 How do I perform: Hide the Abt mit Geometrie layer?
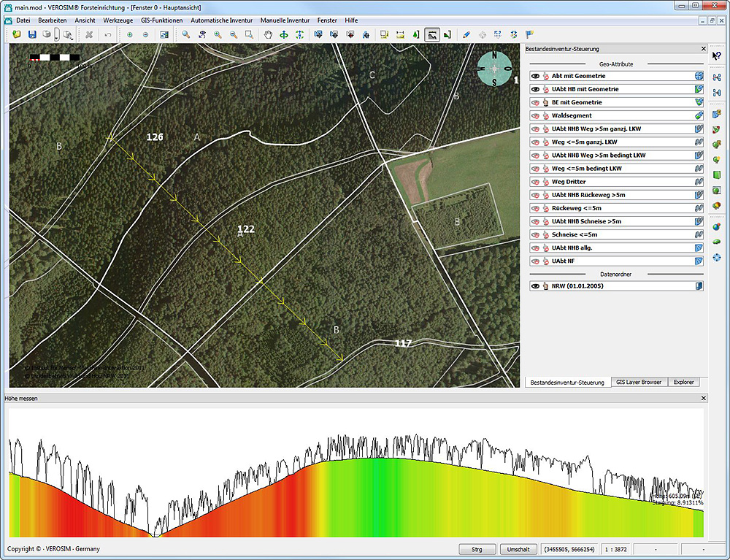click(x=535, y=76)
